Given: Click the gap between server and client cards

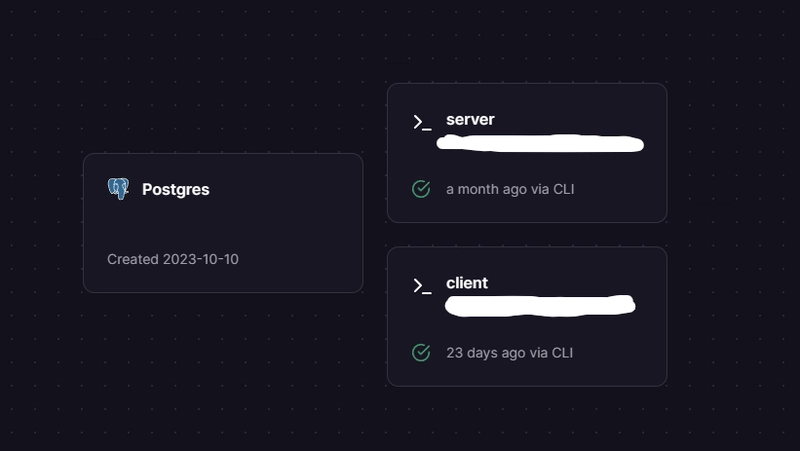Looking at the screenshot, I should [x=527, y=235].
